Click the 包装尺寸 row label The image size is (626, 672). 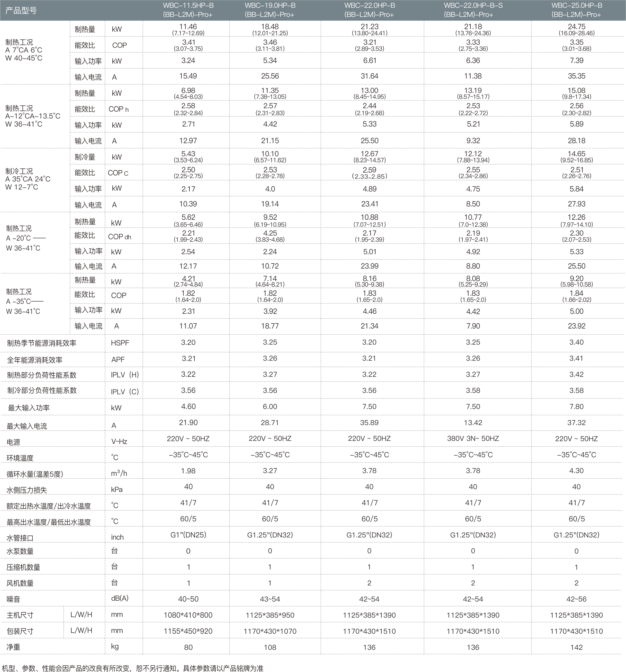(x=20, y=631)
